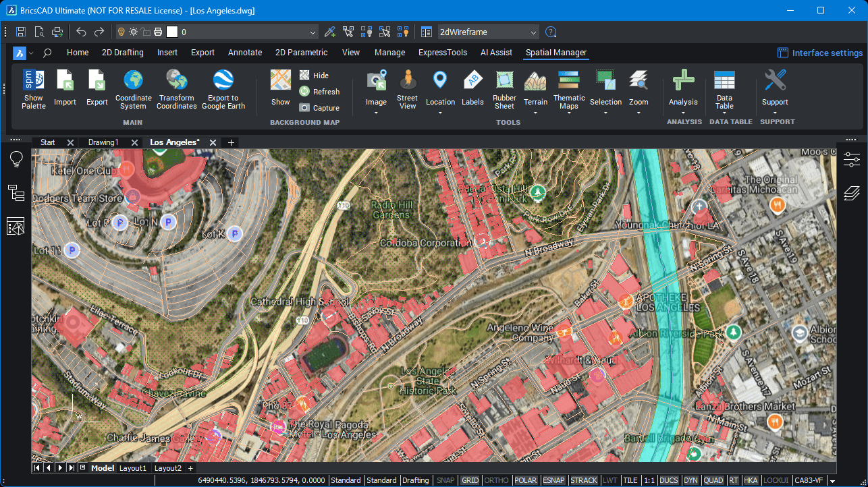Image resolution: width=868 pixels, height=487 pixels.
Task: Redo the last action
Action: tap(99, 32)
